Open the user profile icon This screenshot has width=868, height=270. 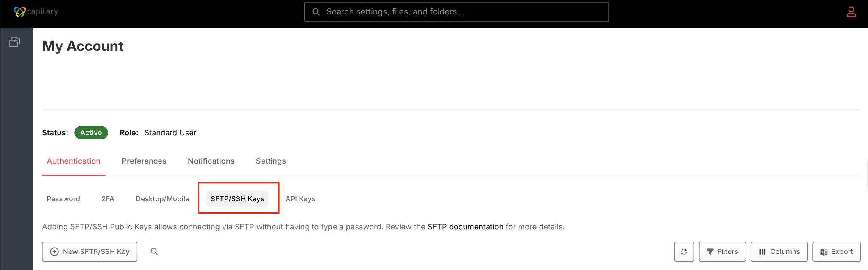click(851, 12)
